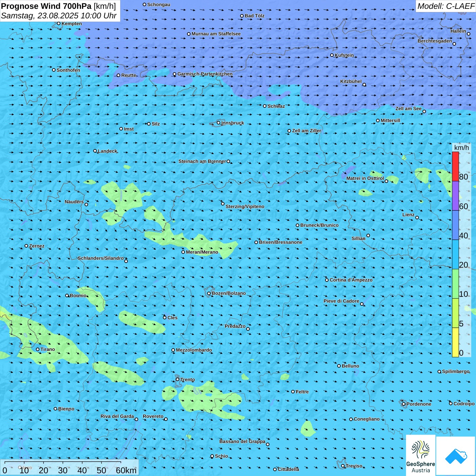Image resolution: width=476 pixels, height=476 pixels.
Task: Select the purple 60–80 km/h legend color
Action: coord(455,196)
